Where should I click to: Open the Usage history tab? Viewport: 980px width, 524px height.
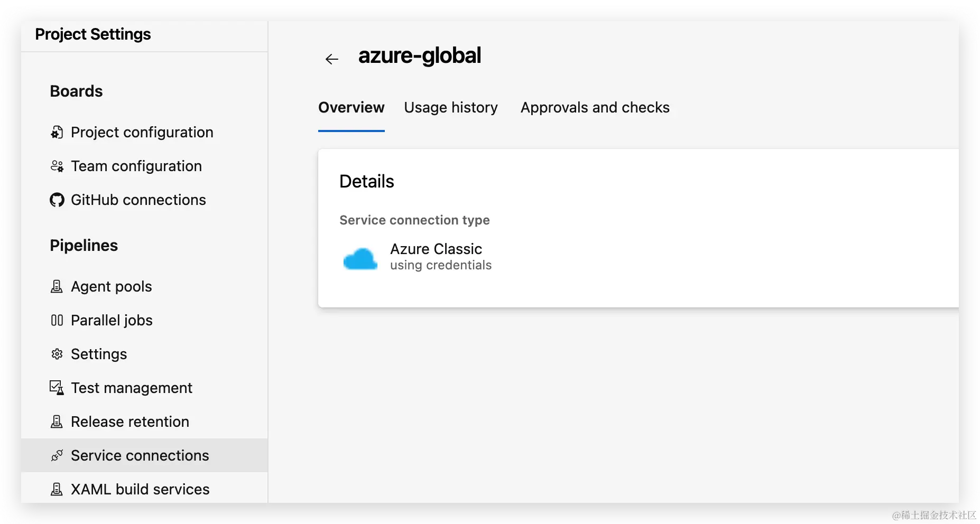click(x=451, y=107)
